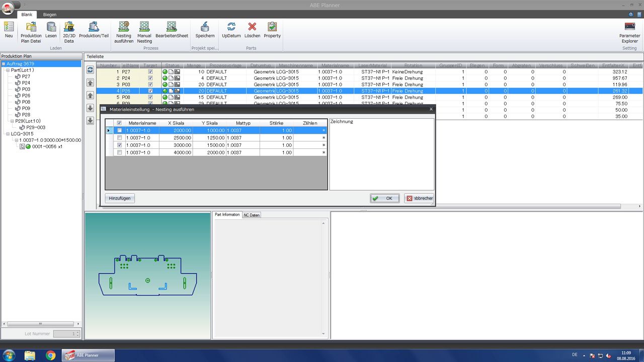Check the 4000.00 x 2000.00 material row

119,152
